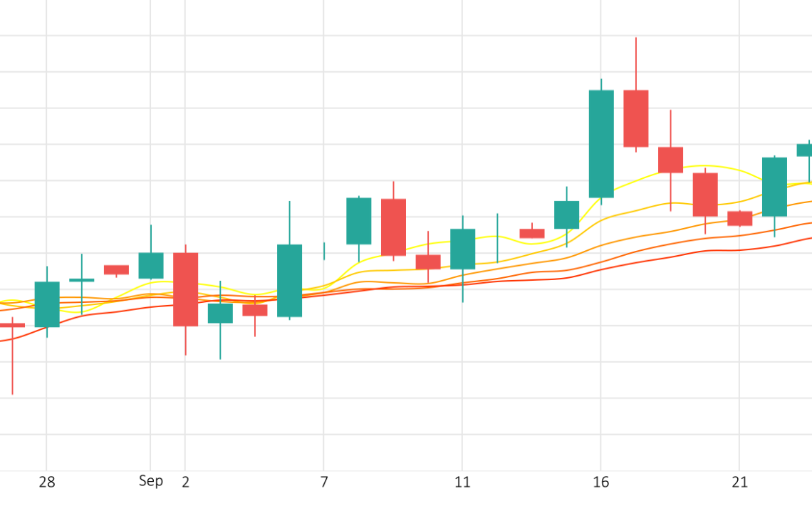
Task: Select the large green candle just before date 7
Action: pyautogui.click(x=289, y=281)
